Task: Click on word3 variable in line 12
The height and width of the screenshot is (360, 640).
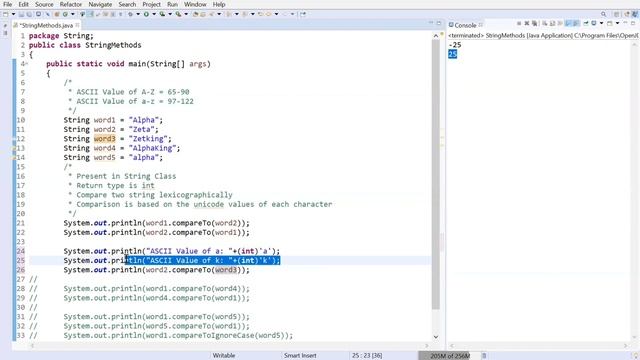Action: [104, 139]
